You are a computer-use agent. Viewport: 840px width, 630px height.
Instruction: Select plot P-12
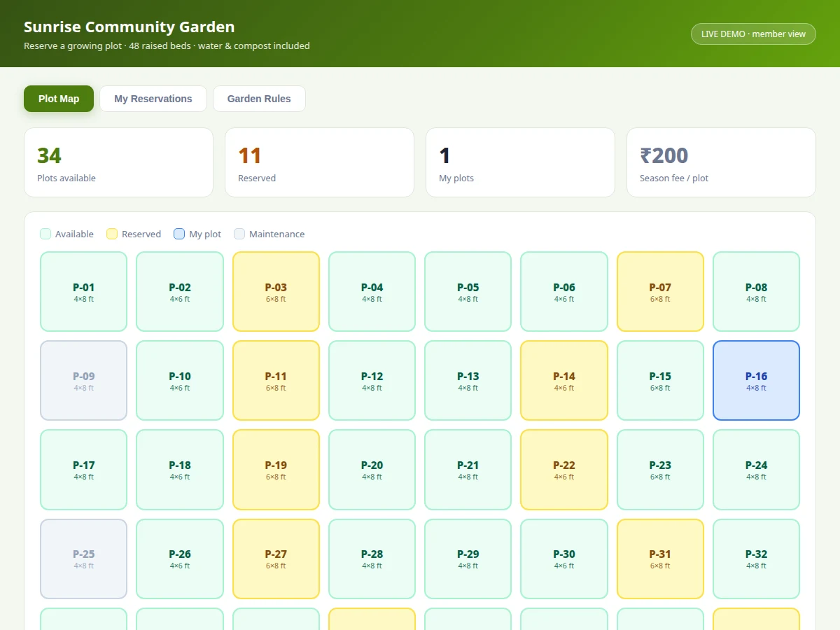372,381
